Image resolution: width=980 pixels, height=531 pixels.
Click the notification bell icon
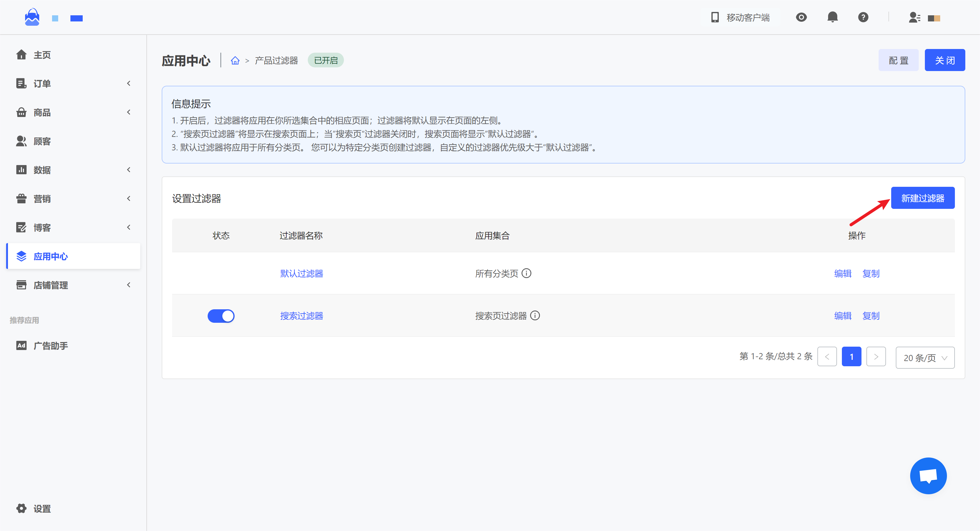[832, 17]
